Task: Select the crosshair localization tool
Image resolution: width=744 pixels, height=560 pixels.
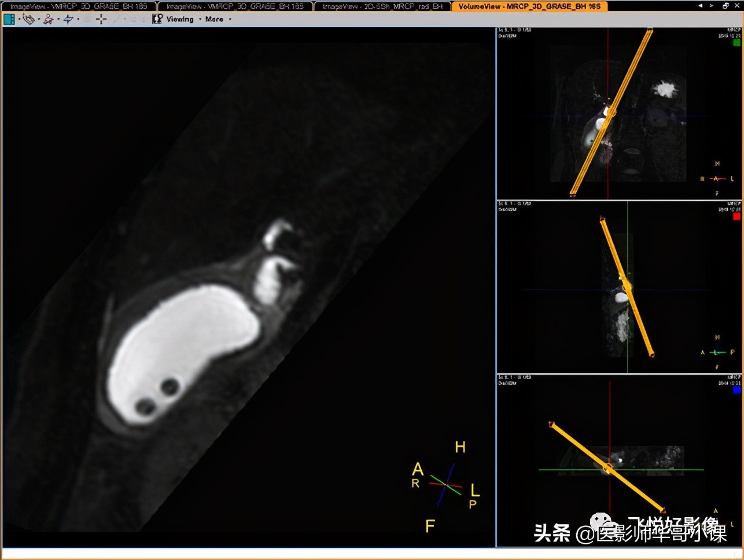Action: pyautogui.click(x=101, y=19)
